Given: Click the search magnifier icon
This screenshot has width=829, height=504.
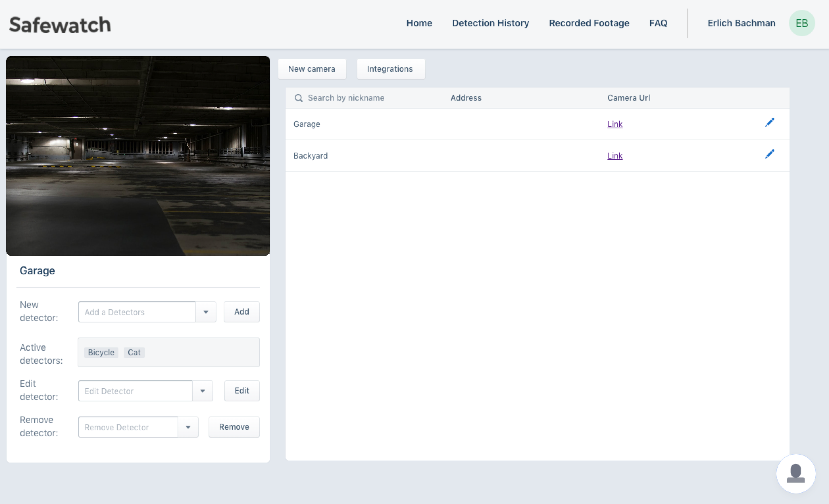Looking at the screenshot, I should 298,98.
